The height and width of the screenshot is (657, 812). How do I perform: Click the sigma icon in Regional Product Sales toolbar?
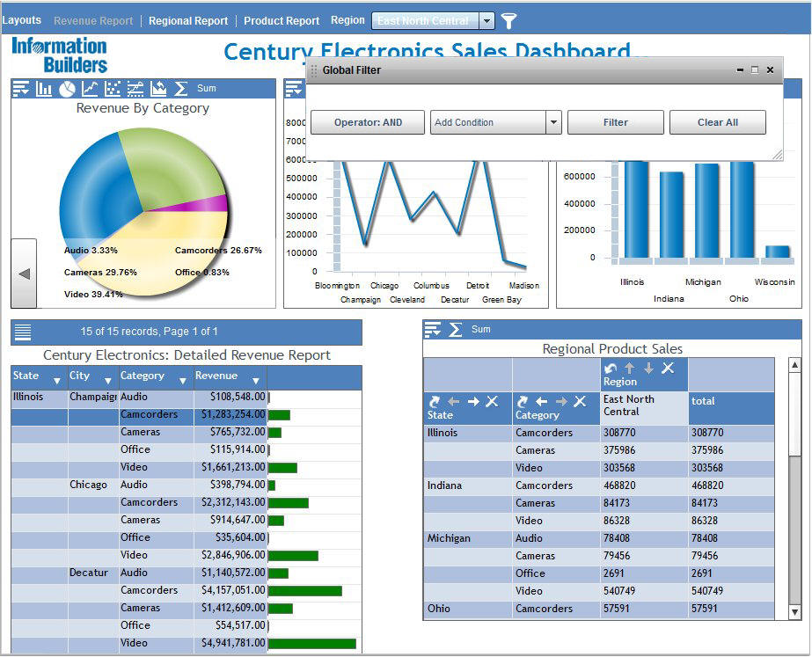point(455,329)
